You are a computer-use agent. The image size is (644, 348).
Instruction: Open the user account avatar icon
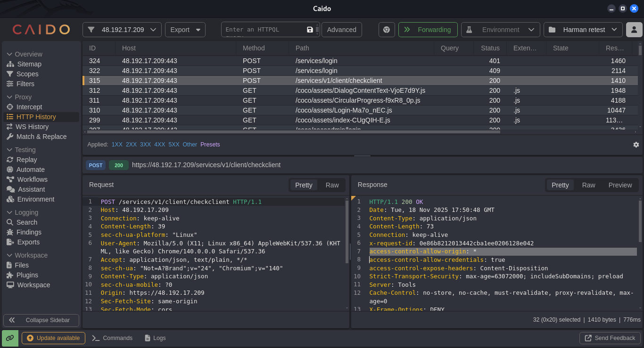[634, 30]
